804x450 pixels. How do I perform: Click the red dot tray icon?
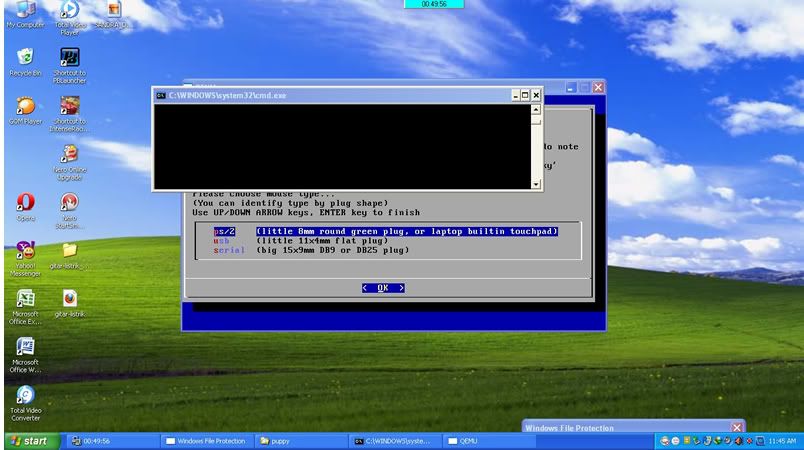749,441
